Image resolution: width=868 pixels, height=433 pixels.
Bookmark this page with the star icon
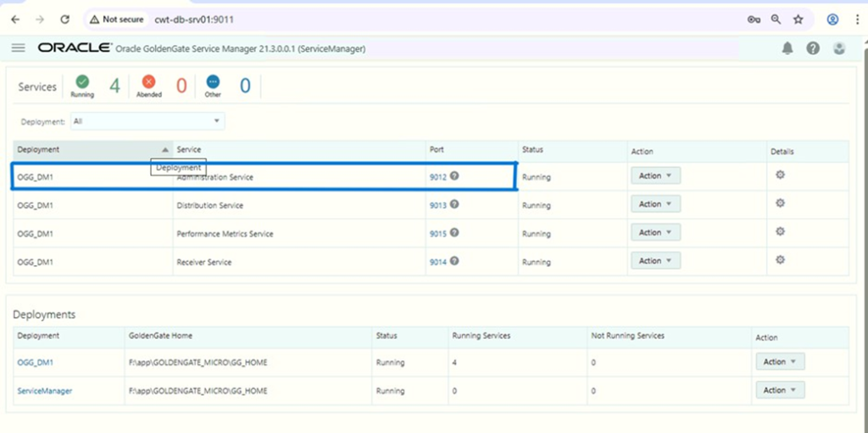tap(798, 19)
